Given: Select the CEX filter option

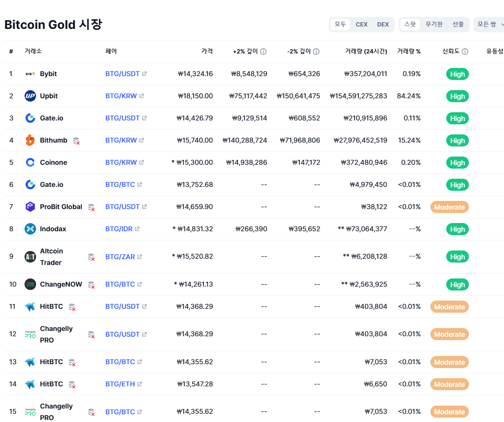Looking at the screenshot, I should coord(362,25).
